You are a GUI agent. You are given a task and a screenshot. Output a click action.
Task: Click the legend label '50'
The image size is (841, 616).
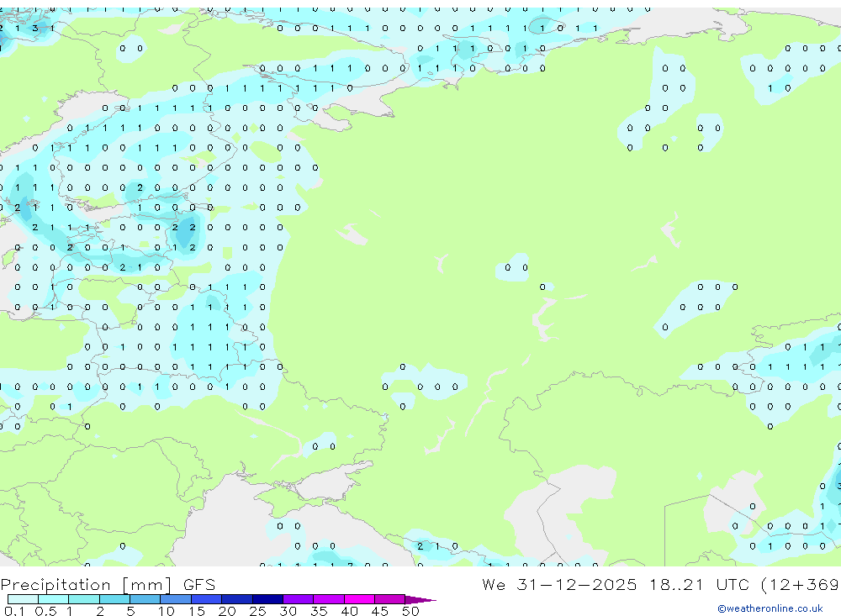[x=410, y=611]
